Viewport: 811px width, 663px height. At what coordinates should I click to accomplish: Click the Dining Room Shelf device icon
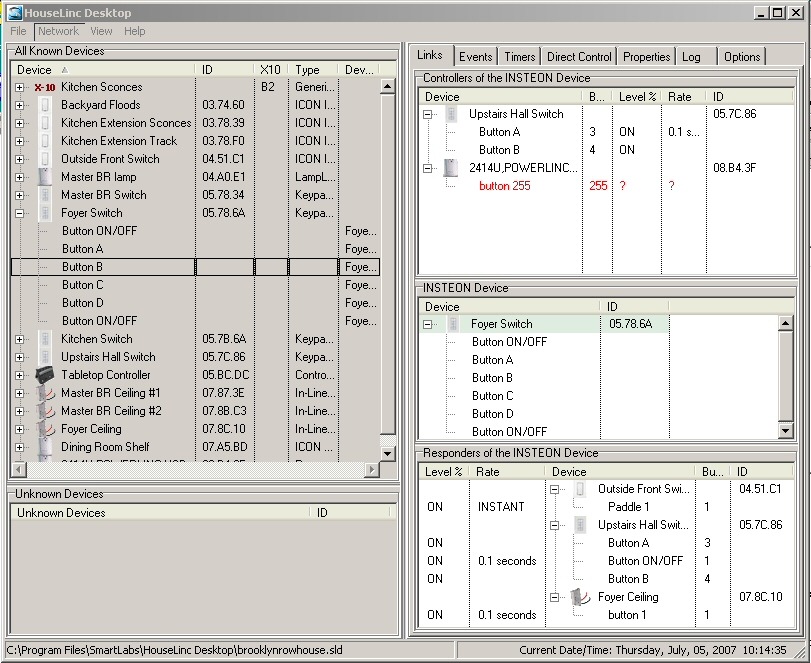coord(46,447)
